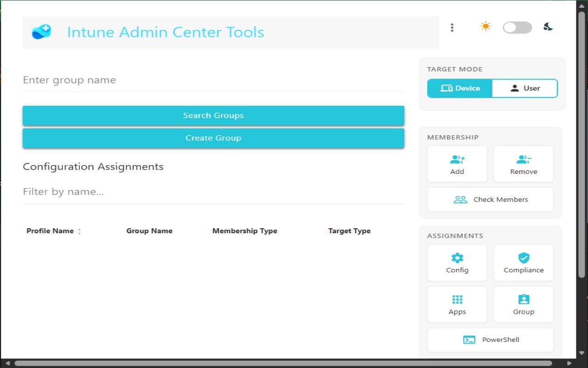Click the Intune Admin Center Tools logo icon
The height and width of the screenshot is (368, 588).
(41, 32)
